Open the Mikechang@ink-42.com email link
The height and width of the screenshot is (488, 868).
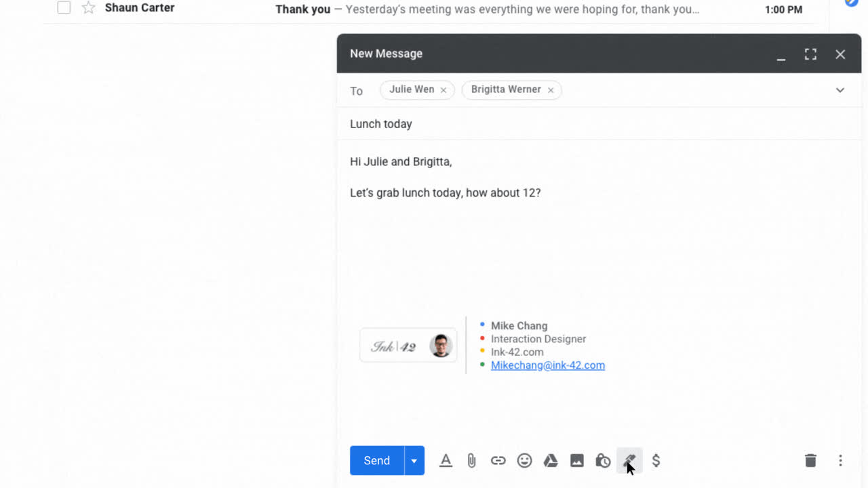click(x=547, y=365)
